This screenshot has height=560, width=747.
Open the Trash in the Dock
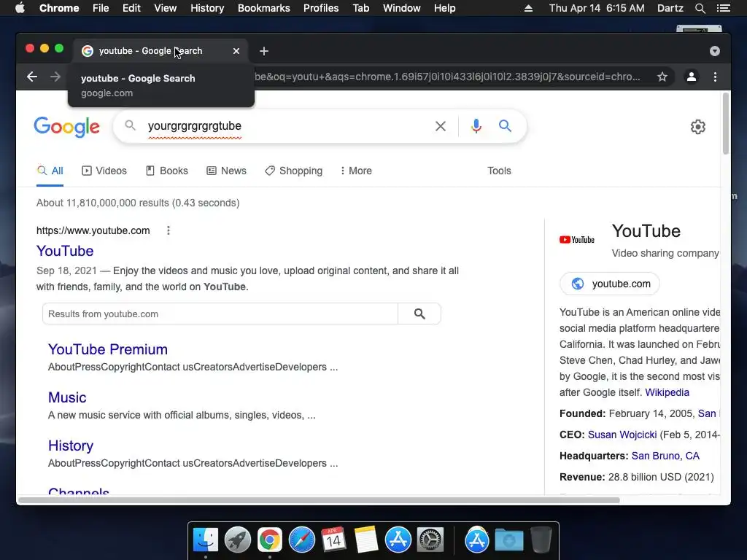pyautogui.click(x=541, y=540)
